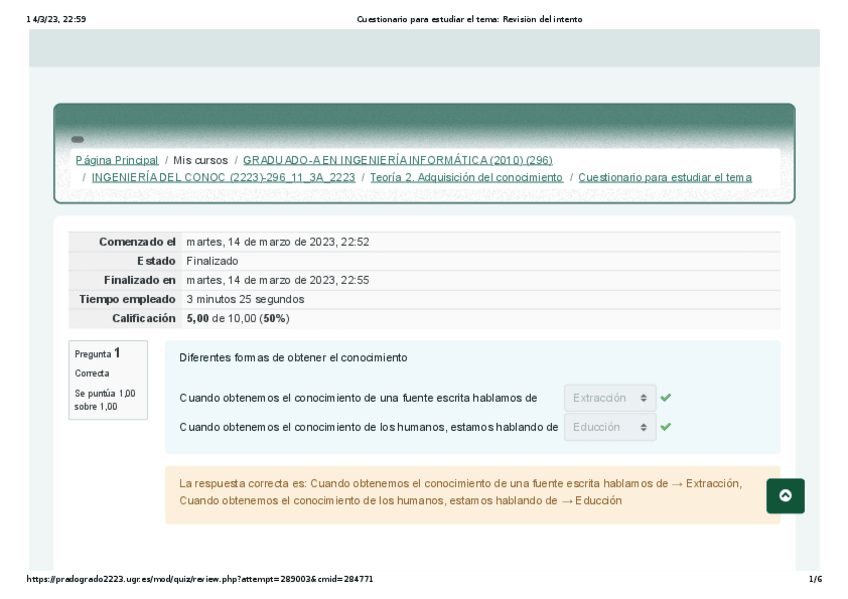Click the Calificación score value 5,00
848x599 pixels.
[x=198, y=318]
